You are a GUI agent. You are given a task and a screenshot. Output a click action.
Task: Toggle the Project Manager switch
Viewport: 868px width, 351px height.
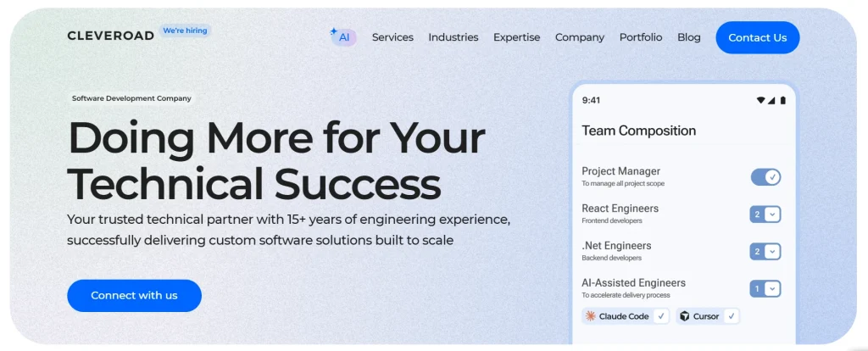tap(765, 177)
